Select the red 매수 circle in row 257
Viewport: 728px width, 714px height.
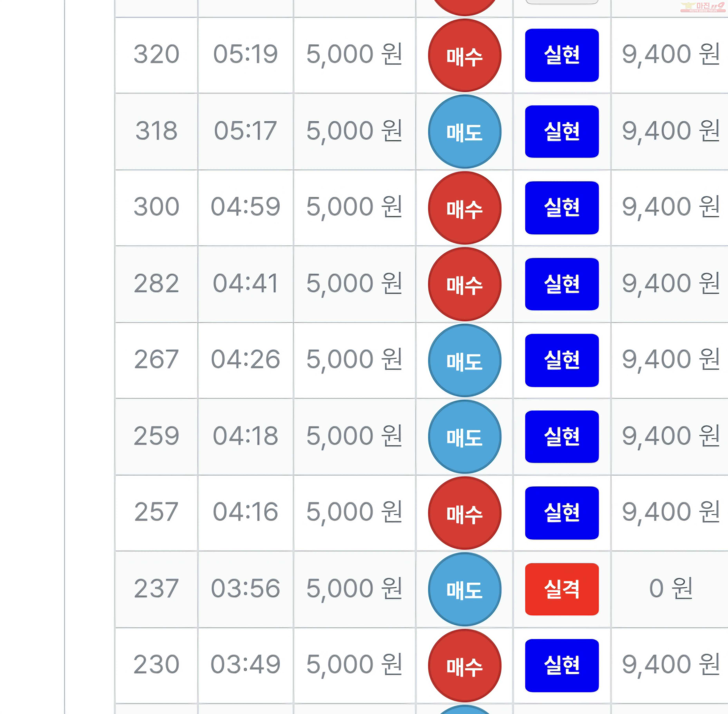(465, 513)
